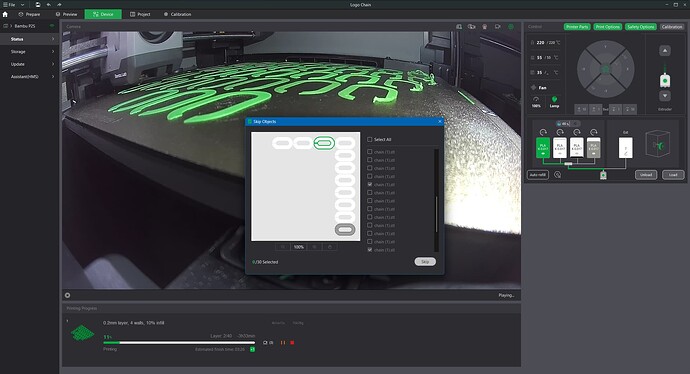The height and width of the screenshot is (374, 690).
Task: Click the Skip button in dialog
Action: coord(425,261)
